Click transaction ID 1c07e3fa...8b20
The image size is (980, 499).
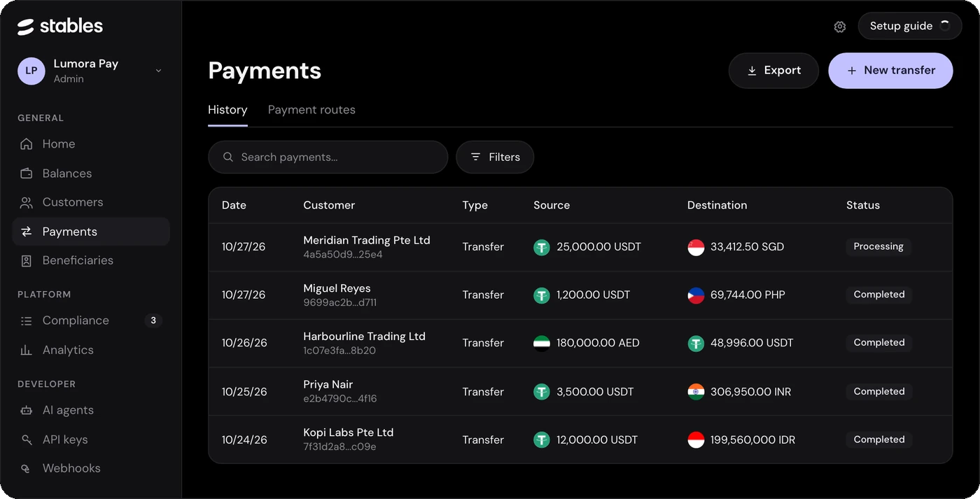pyautogui.click(x=339, y=351)
